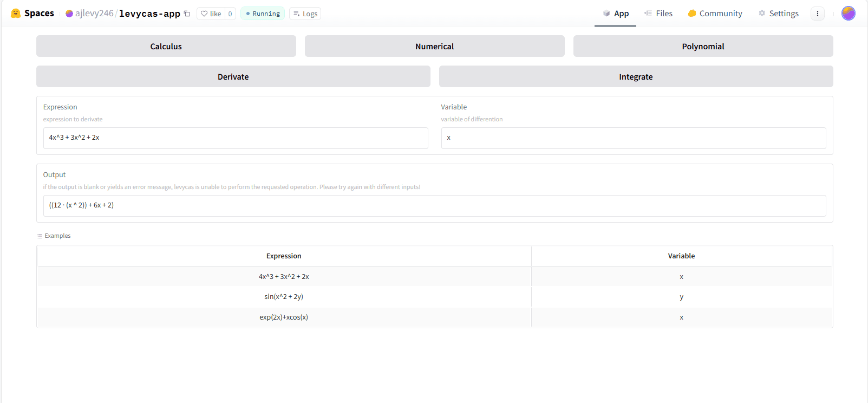Focus the Variable input field
This screenshot has width=868, height=403.
(x=634, y=138)
